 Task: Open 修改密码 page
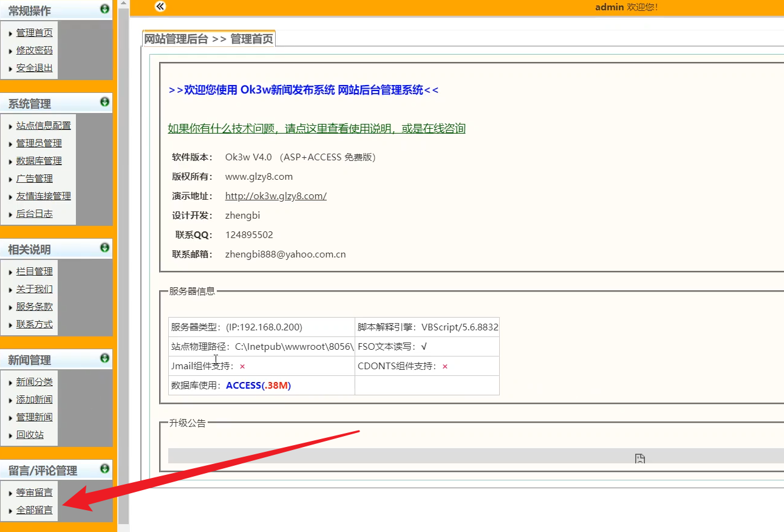pos(34,50)
